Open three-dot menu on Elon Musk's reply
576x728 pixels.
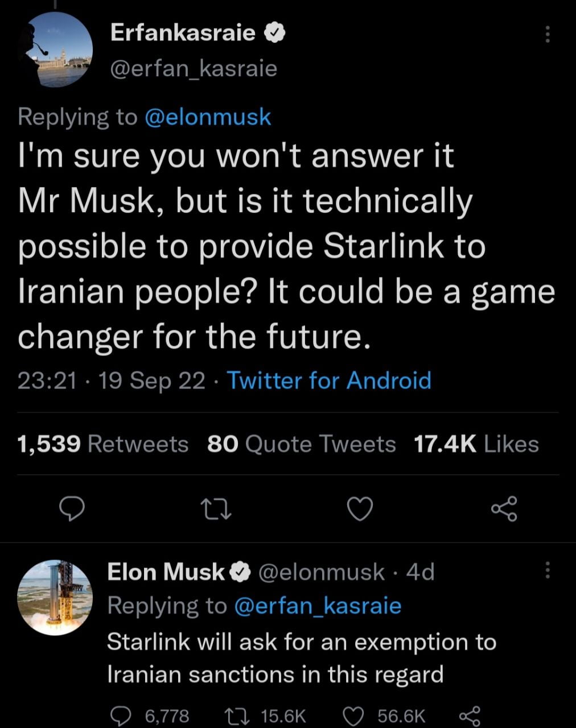(548, 570)
